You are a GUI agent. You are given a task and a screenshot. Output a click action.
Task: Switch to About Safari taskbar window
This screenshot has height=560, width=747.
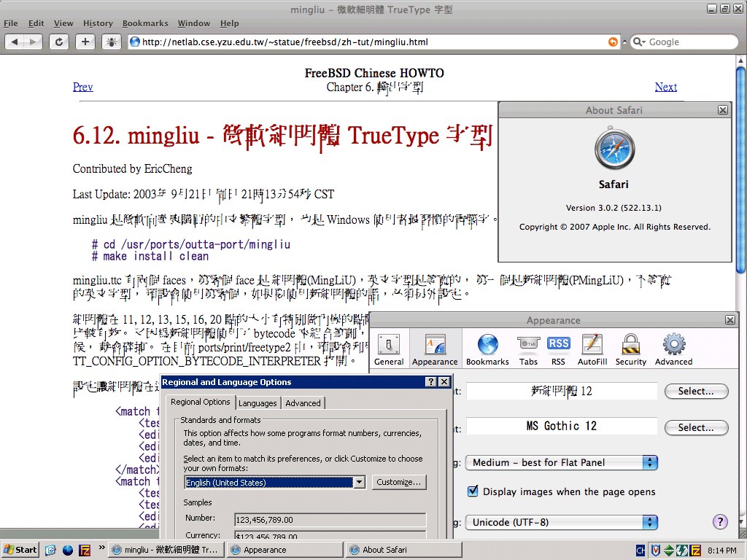[x=404, y=550]
